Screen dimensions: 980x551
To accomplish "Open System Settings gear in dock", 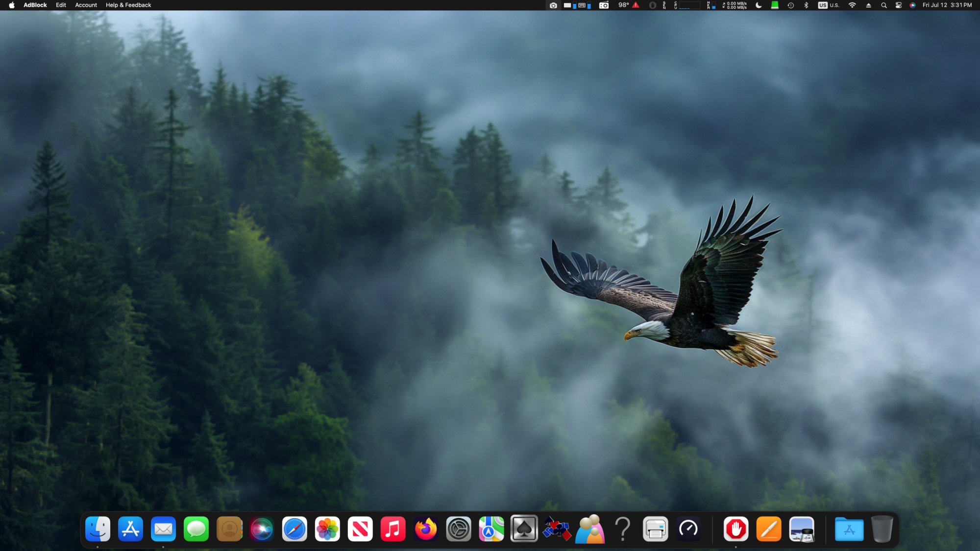I will coord(459,529).
